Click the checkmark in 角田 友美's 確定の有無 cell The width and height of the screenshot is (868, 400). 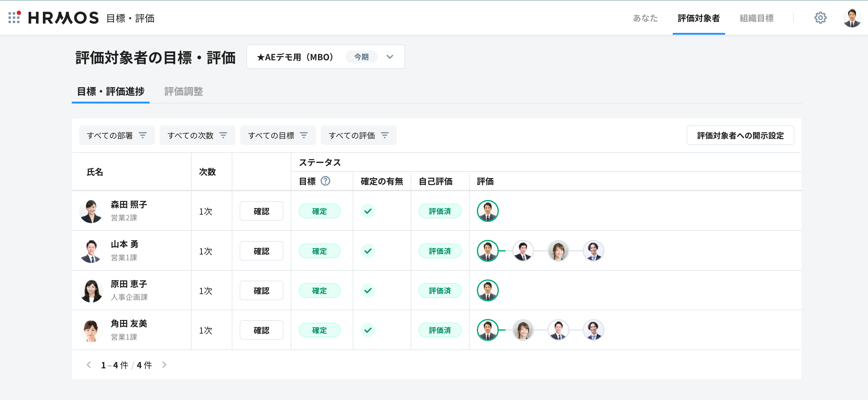coord(368,330)
